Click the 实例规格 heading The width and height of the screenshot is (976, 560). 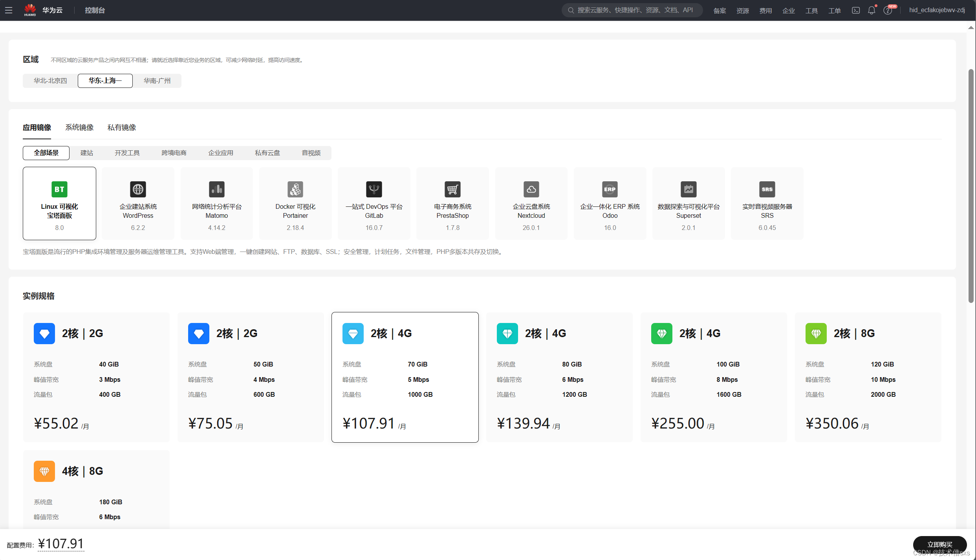click(x=38, y=296)
